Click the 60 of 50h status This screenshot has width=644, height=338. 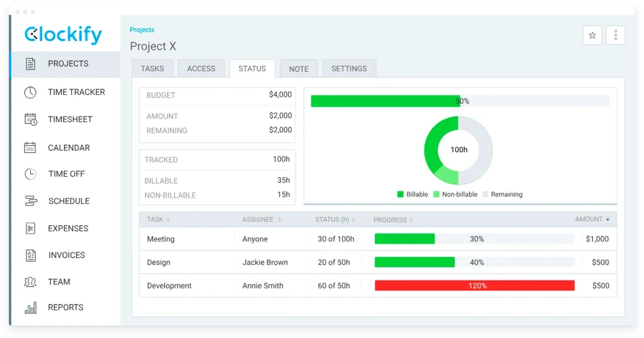334,285
